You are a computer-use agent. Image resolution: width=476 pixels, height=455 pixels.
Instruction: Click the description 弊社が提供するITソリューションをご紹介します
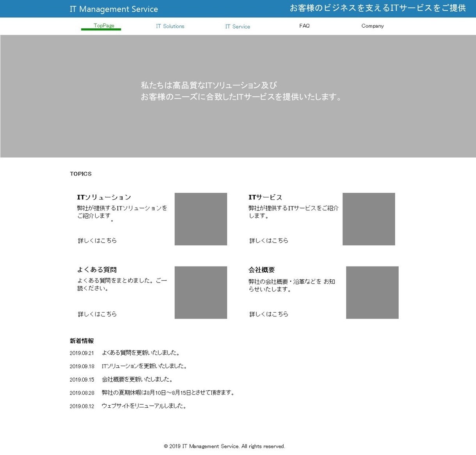point(122,213)
